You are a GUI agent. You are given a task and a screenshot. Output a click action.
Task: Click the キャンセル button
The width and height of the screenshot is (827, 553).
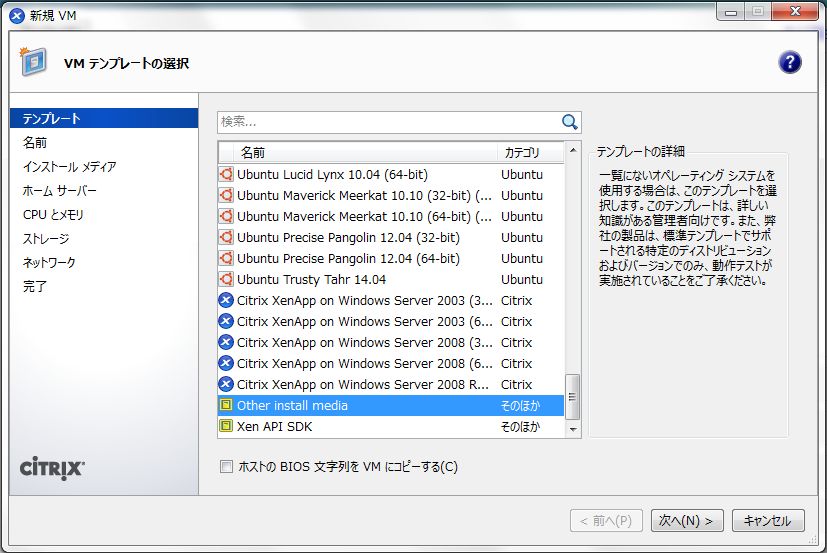pyautogui.click(x=768, y=521)
